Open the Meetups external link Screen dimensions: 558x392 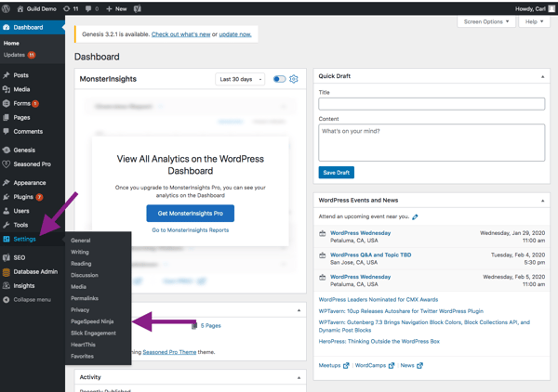click(334, 365)
